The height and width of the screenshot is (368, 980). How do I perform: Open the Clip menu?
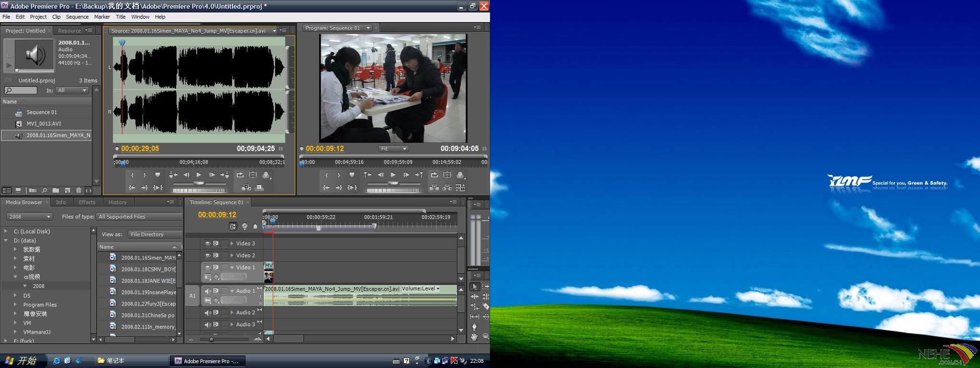coord(56,17)
